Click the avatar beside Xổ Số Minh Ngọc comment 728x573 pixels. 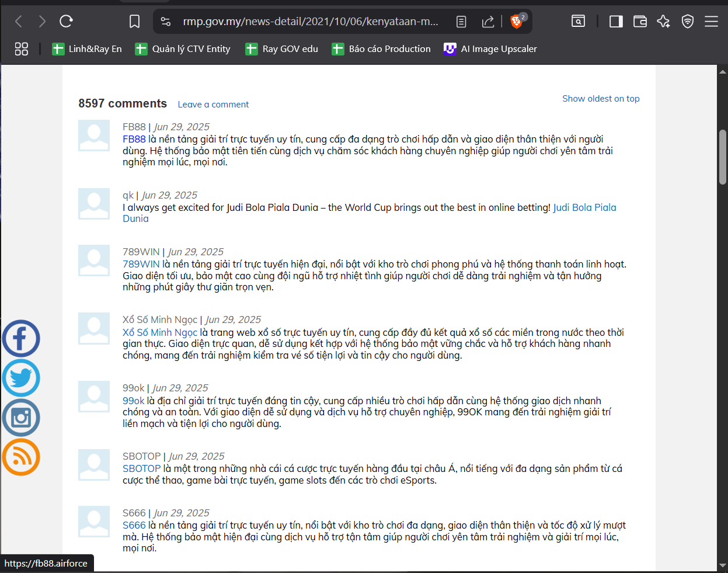(x=94, y=328)
